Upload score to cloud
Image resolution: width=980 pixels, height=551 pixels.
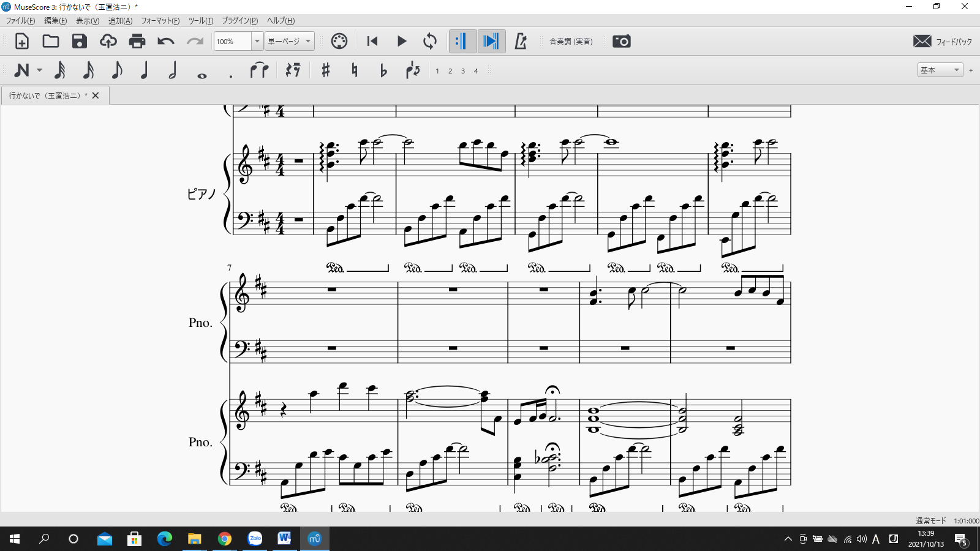(108, 42)
